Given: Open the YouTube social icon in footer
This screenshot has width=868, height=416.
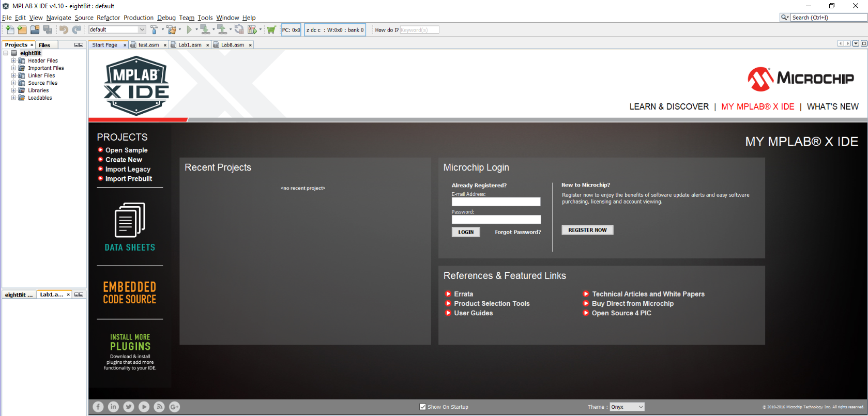Looking at the screenshot, I should point(144,407).
